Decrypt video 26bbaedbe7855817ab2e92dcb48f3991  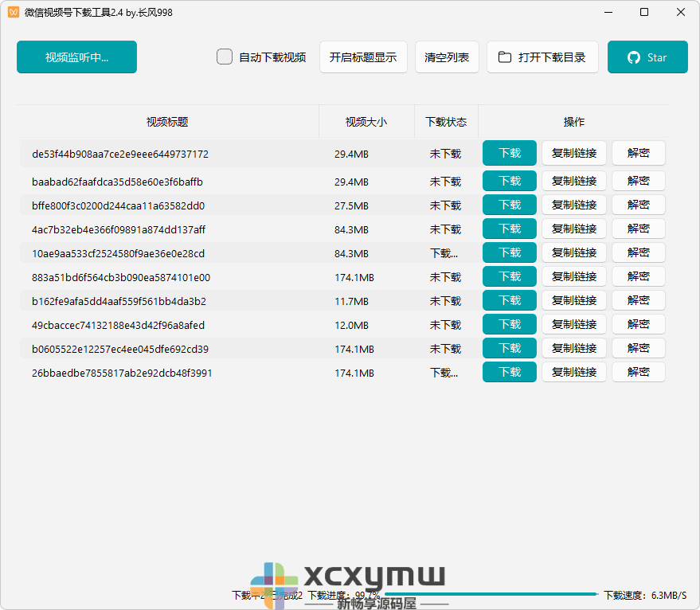(x=638, y=372)
